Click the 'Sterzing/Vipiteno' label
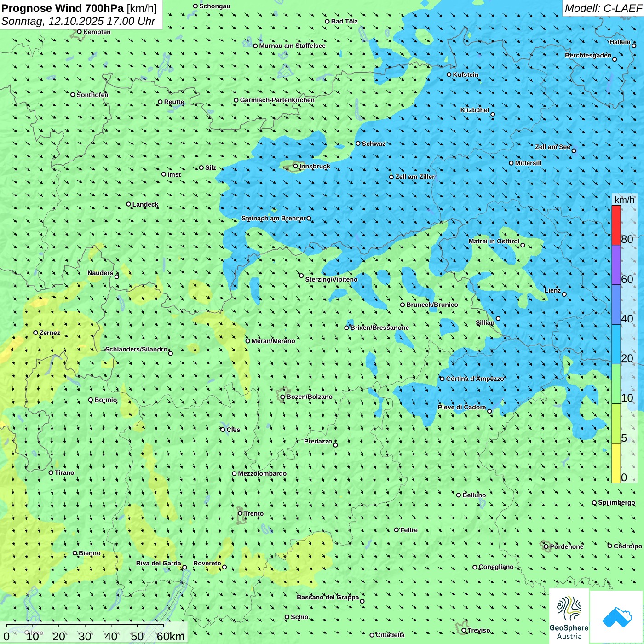 click(x=331, y=279)
